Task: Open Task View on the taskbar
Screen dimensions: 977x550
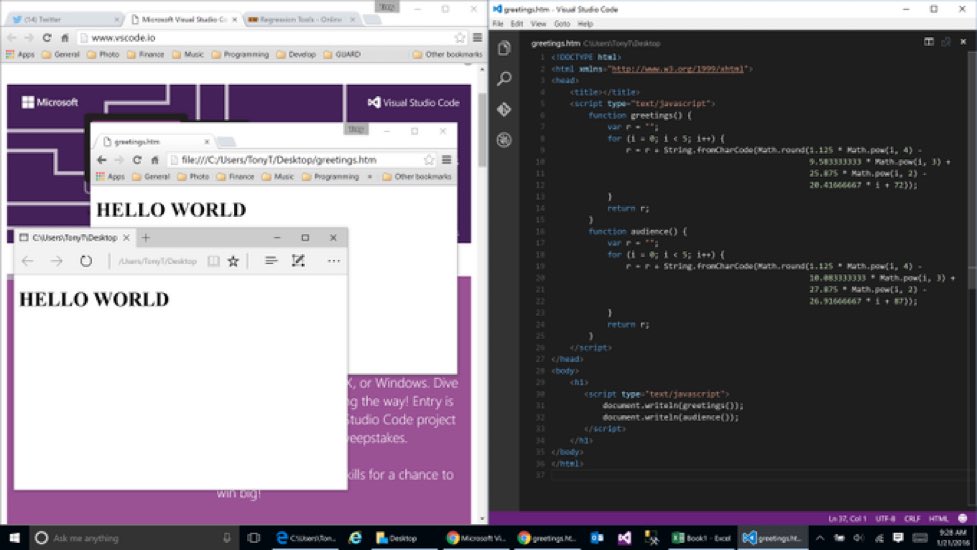Action: tap(254, 538)
